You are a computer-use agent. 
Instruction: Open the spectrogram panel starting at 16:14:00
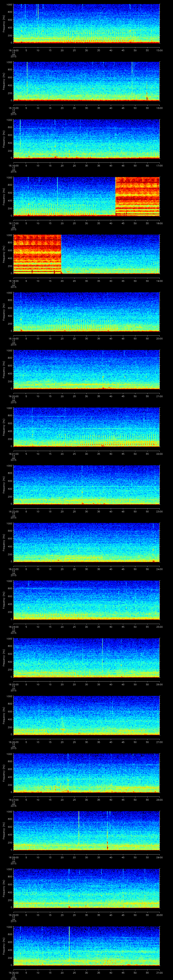[86, 24]
